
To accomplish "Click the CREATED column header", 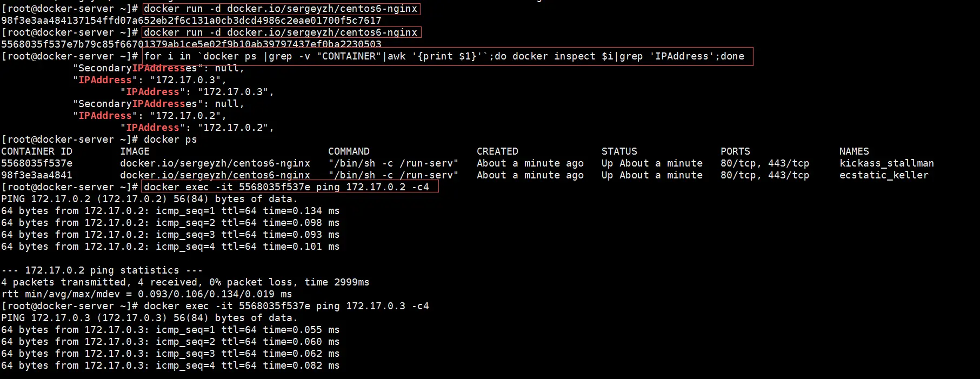I will tap(497, 151).
